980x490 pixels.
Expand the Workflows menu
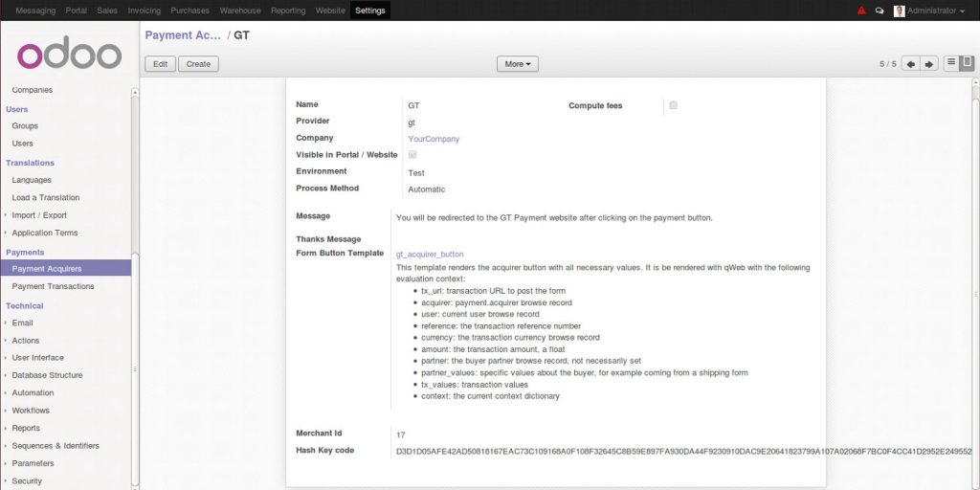coord(30,410)
